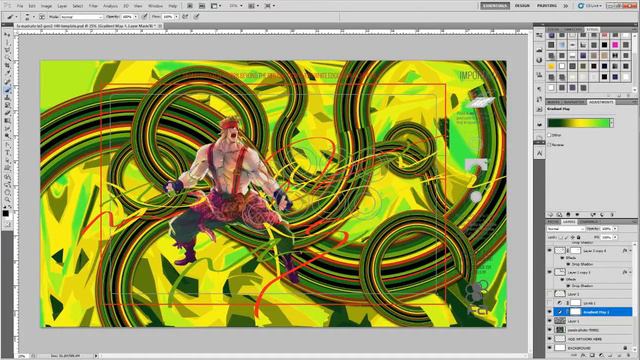This screenshot has width=640, height=360.
Task: Select the Clone Stamp tool
Action: pyautogui.click(x=7, y=97)
